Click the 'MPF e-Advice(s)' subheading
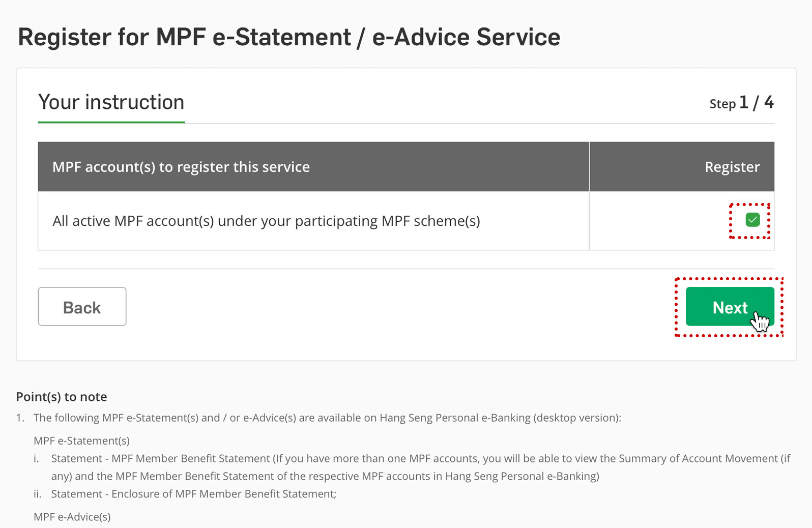The width and height of the screenshot is (812, 528). click(x=72, y=517)
